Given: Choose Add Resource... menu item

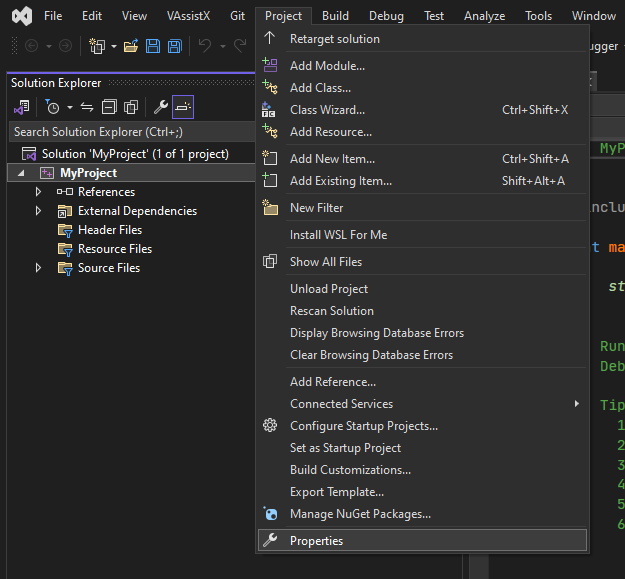Looking at the screenshot, I should click(x=423, y=132).
